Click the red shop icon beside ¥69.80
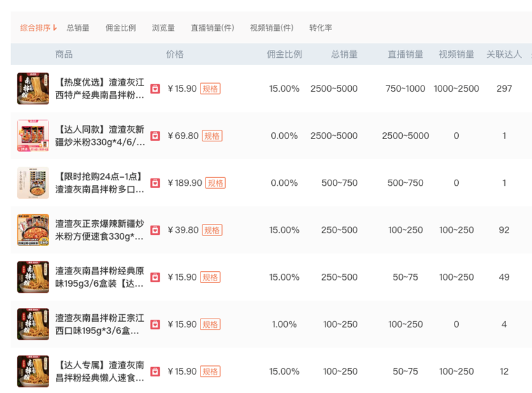Image resolution: width=532 pixels, height=393 pixels. coord(156,136)
